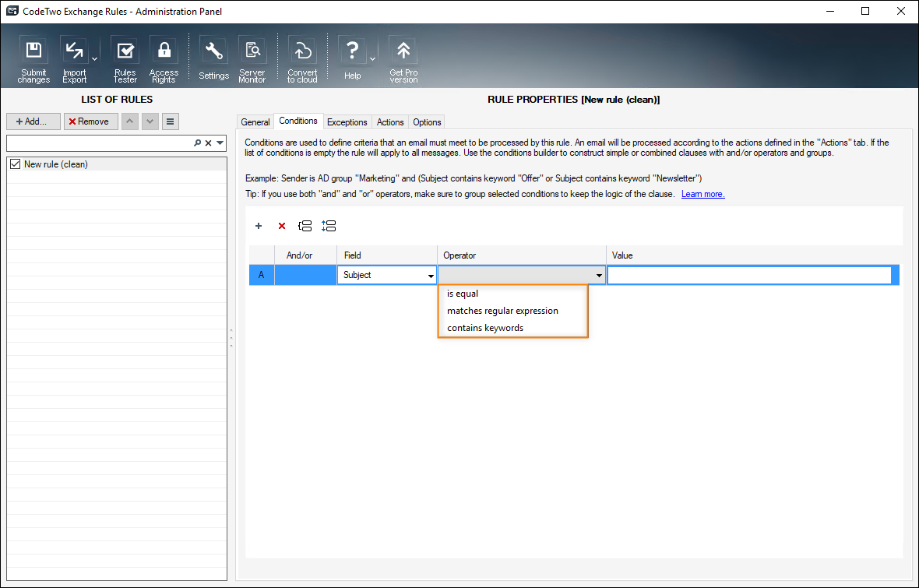Follow the Learn more link

(702, 194)
